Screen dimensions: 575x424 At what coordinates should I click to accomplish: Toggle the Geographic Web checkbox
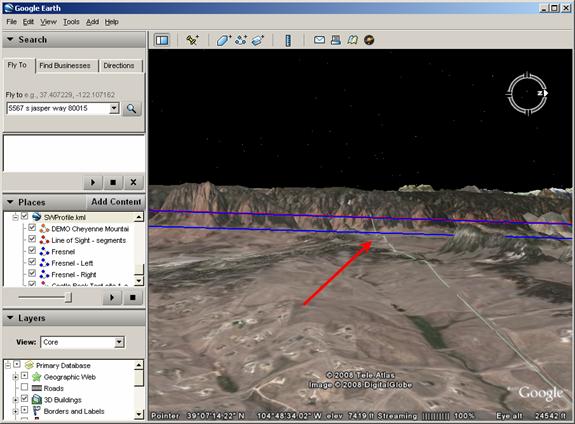tap(24, 376)
